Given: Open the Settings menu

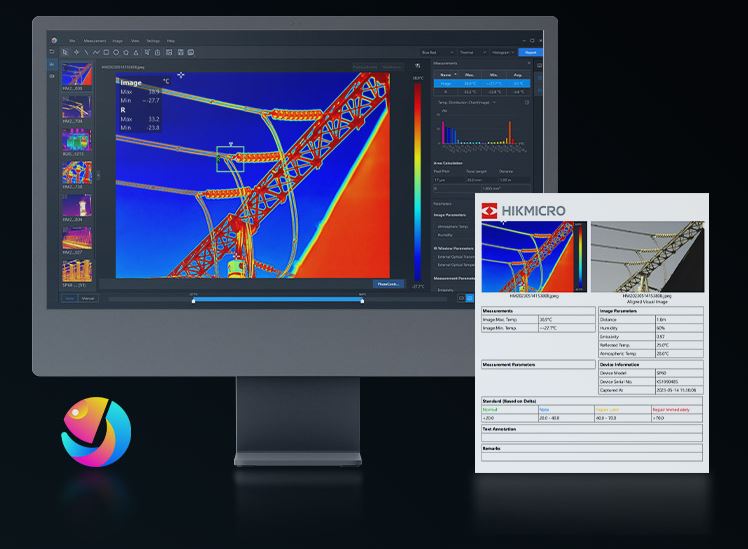Looking at the screenshot, I should pyautogui.click(x=153, y=41).
